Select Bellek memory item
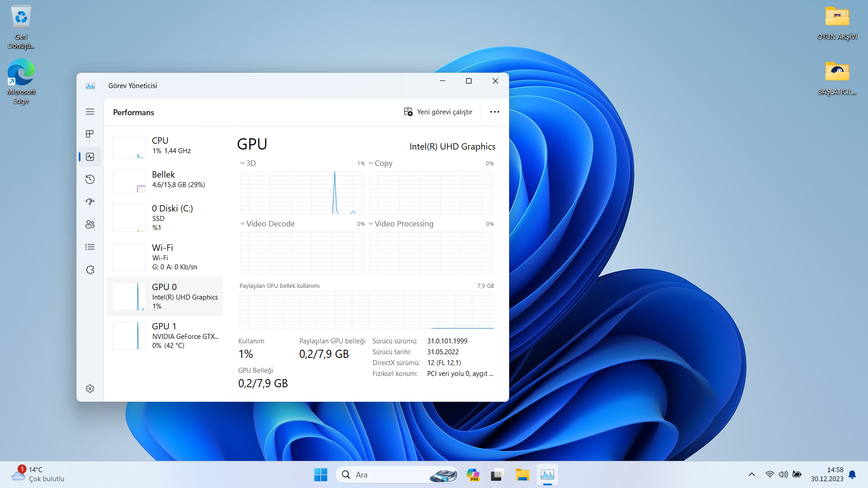 point(165,179)
